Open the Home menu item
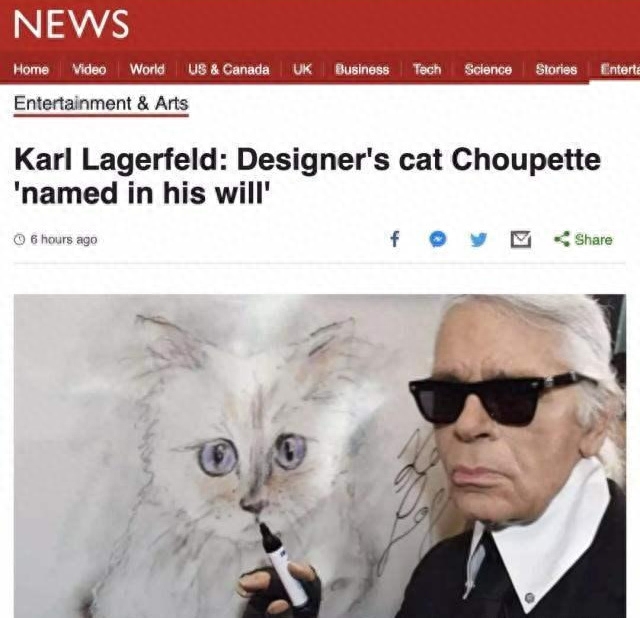The width and height of the screenshot is (640, 618). [x=31, y=69]
